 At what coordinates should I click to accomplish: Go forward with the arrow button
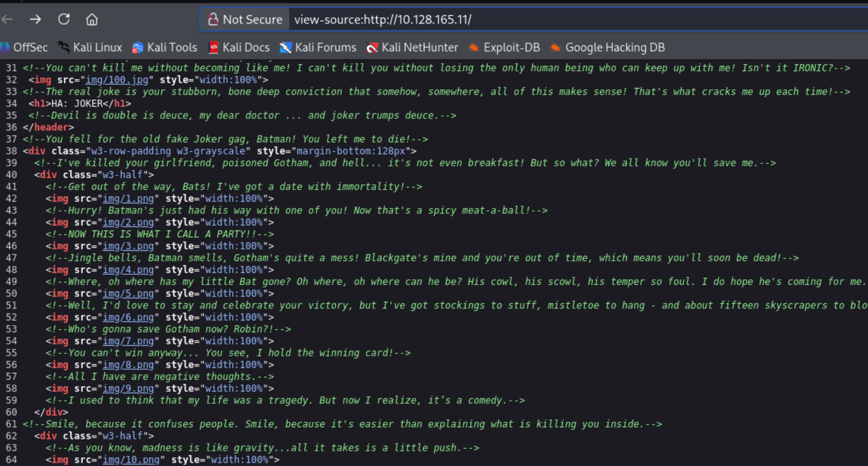(35, 20)
